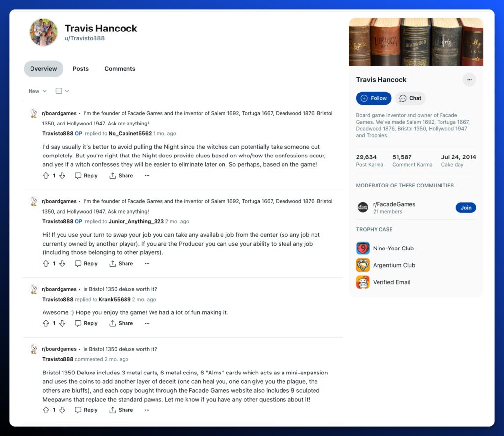
Task: Upvote the Bristol 1350 Deluxe comment
Action: pyautogui.click(x=46, y=410)
